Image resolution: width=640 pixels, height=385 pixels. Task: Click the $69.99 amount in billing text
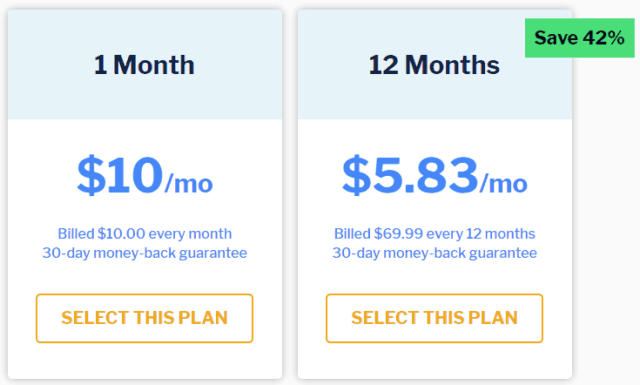tap(398, 234)
